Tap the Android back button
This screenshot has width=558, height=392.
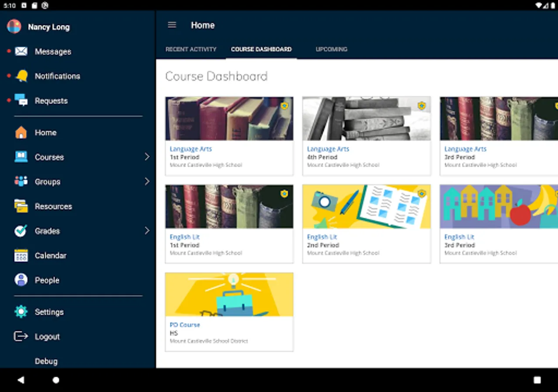pyautogui.click(x=20, y=380)
